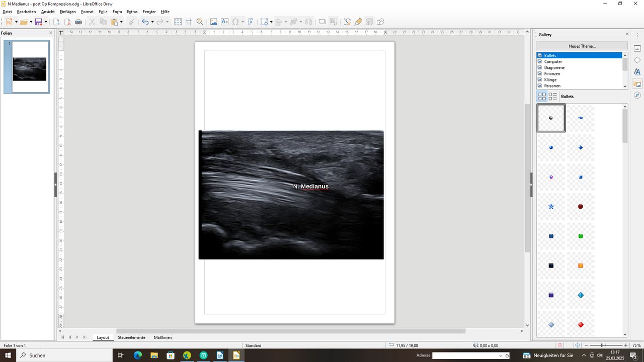
Task: Open the Navigator sidebar compass icon
Action: 637,96
